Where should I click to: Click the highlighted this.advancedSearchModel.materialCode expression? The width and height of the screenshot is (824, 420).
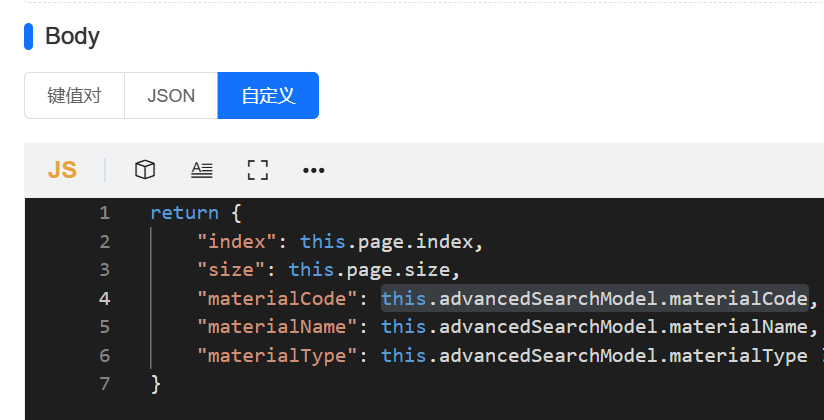pyautogui.click(x=593, y=298)
